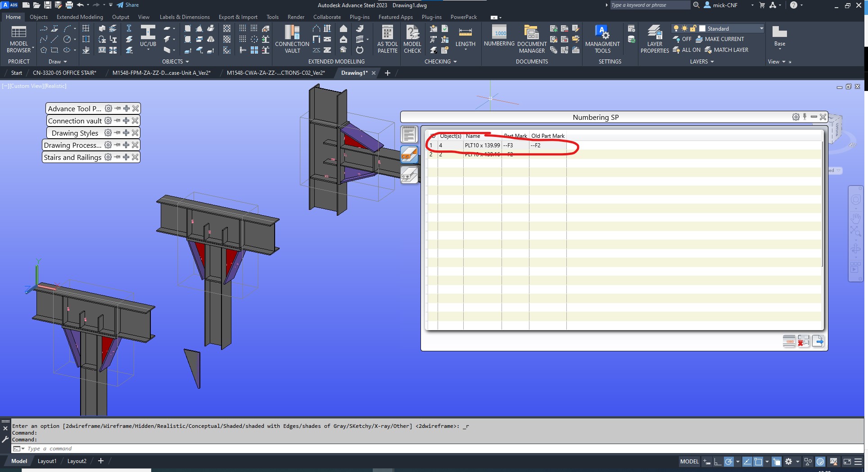This screenshot has width=868, height=472.
Task: Toggle ortho mode in status bar
Action: 718,462
